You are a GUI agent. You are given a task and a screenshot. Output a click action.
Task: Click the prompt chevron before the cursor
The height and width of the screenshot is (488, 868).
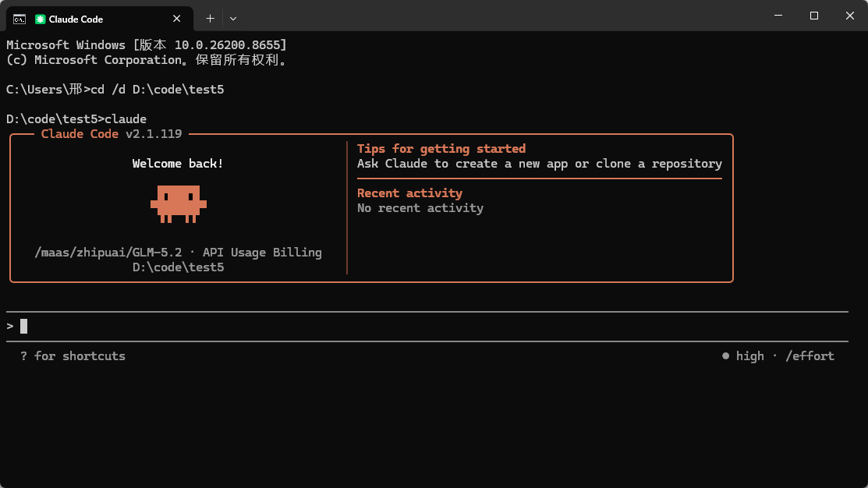tap(10, 327)
